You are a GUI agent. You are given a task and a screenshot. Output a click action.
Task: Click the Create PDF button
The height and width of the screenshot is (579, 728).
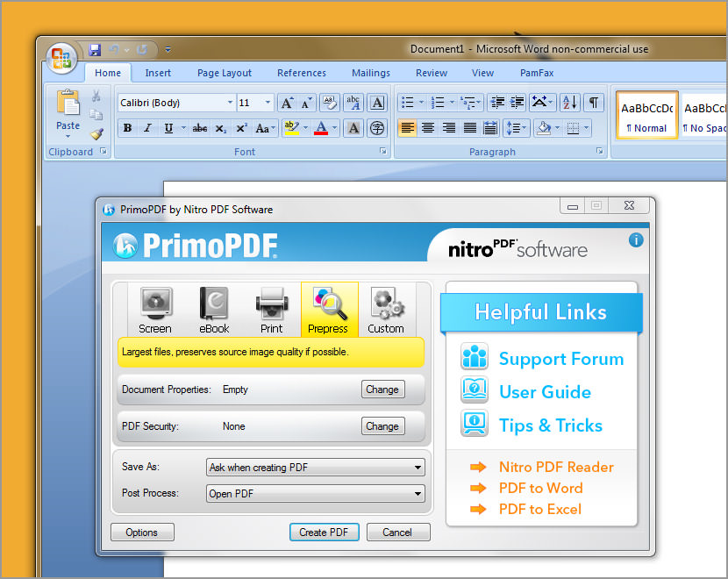pyautogui.click(x=324, y=532)
